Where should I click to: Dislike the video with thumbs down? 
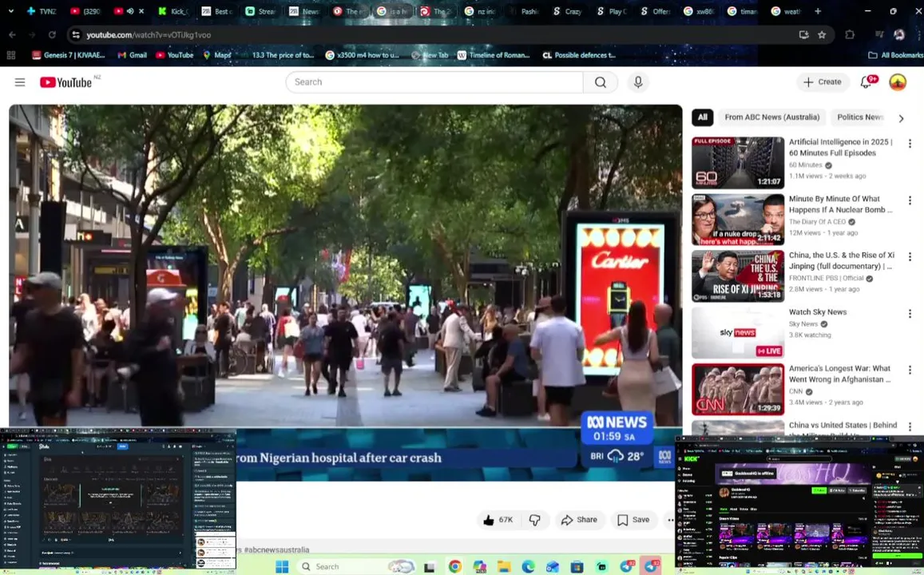(x=534, y=520)
